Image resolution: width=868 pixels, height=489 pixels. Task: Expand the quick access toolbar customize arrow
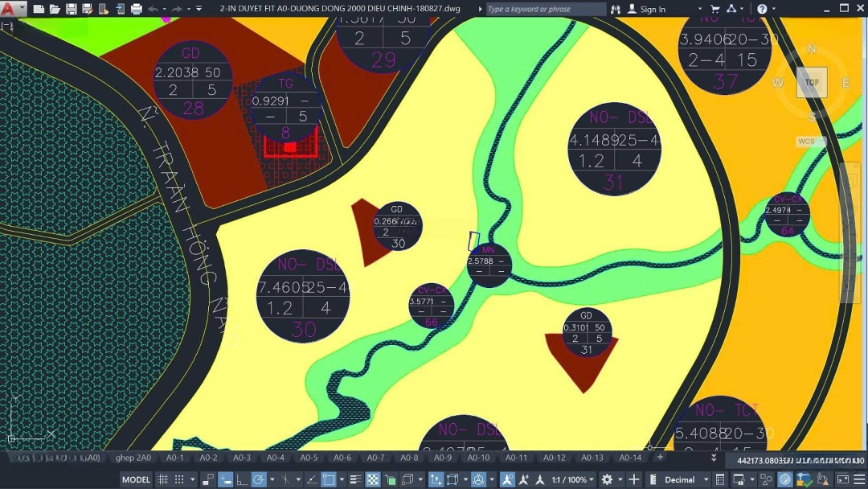(x=199, y=9)
